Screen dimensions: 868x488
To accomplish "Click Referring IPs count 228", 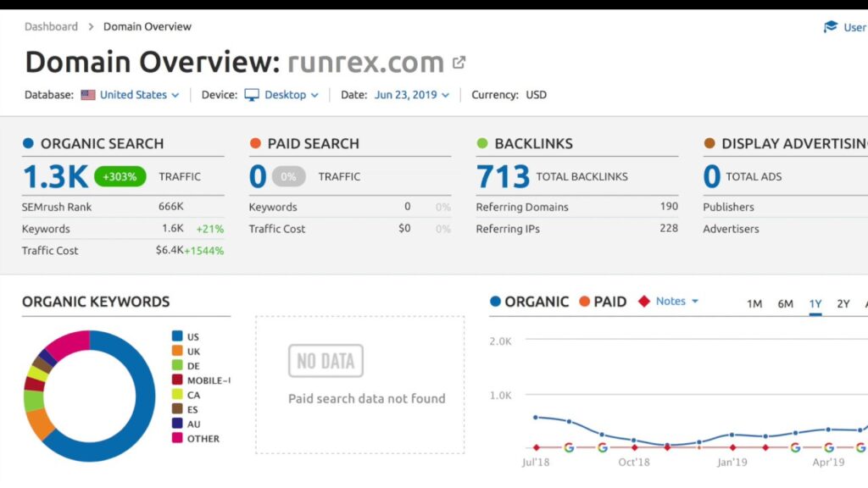I will tap(669, 228).
